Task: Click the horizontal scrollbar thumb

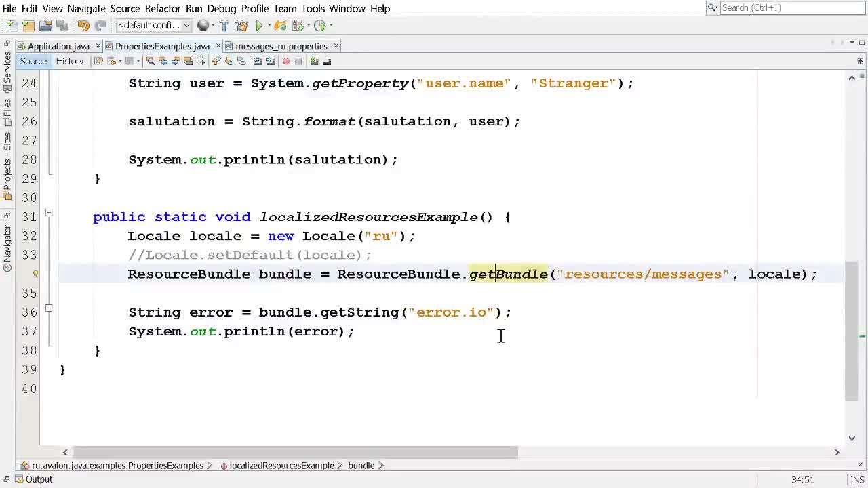Action: click(295, 452)
